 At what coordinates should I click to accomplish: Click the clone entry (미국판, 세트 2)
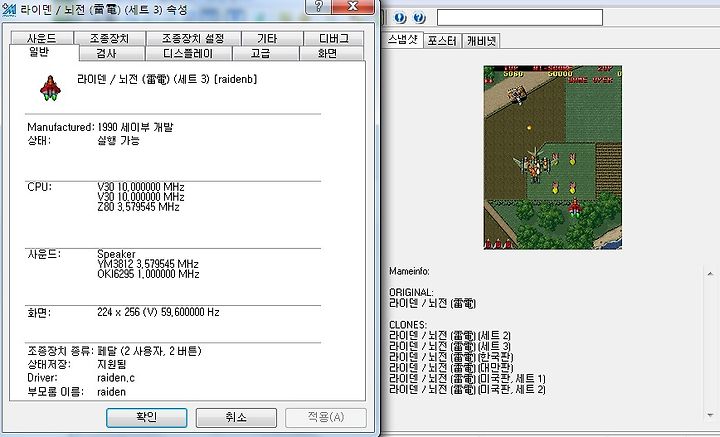click(x=467, y=389)
